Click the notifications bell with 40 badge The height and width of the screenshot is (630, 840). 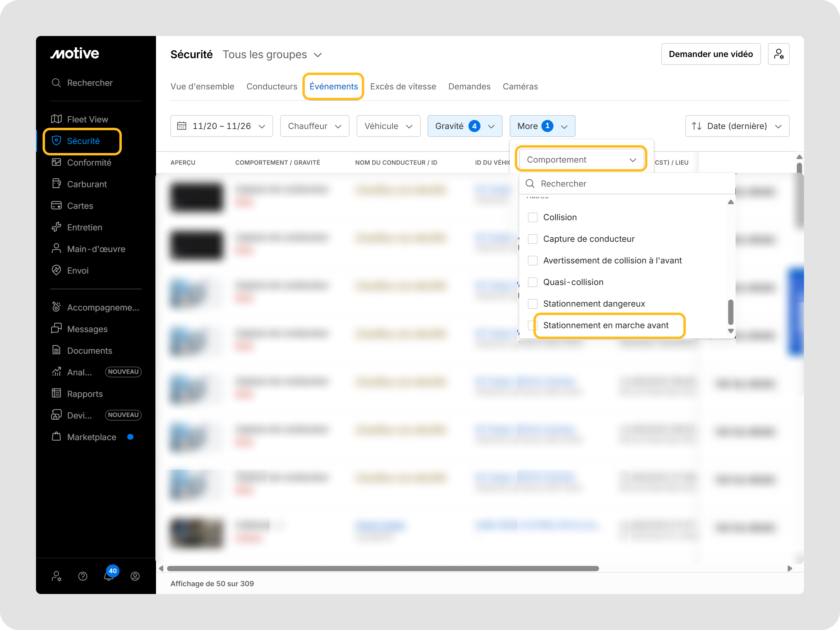(x=109, y=576)
